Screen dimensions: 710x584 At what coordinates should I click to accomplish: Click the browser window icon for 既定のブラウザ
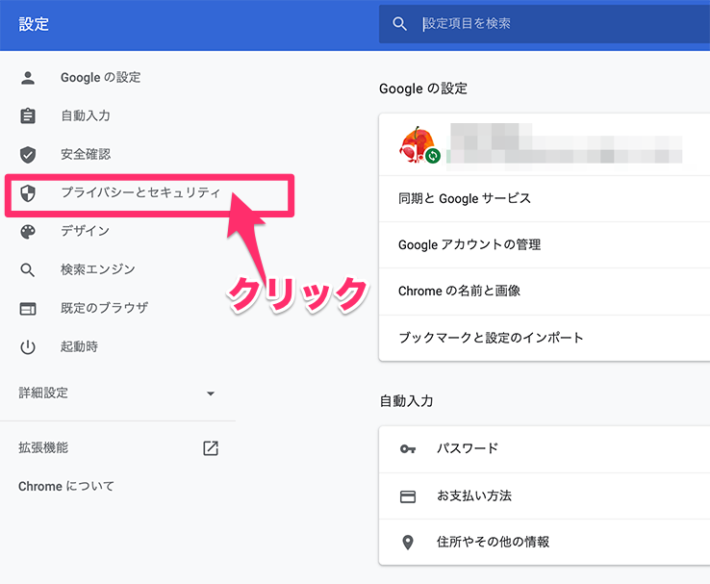28,308
